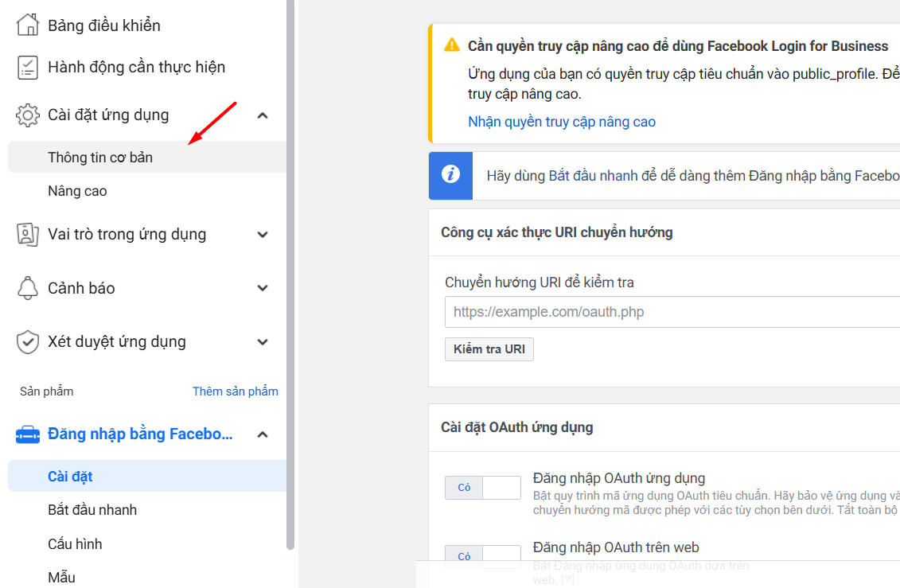Expand the Vai trò trong ứng dụng chevron
900x588 pixels.
(263, 235)
